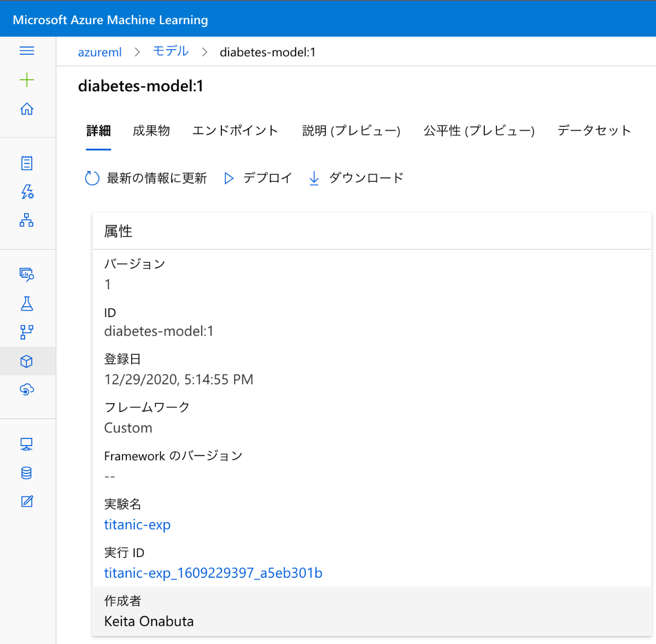Click the バージョン label
This screenshot has height=644, width=656.
tap(134, 264)
